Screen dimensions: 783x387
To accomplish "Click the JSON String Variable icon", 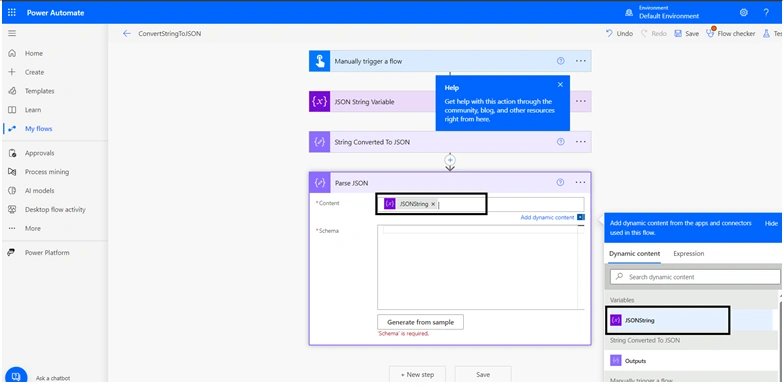I will (x=320, y=102).
